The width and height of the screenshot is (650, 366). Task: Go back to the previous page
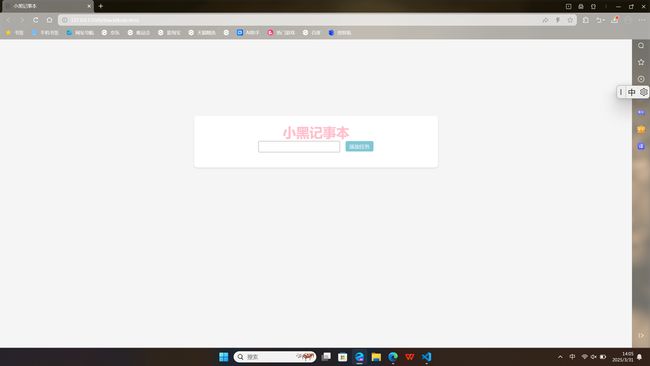[8, 20]
